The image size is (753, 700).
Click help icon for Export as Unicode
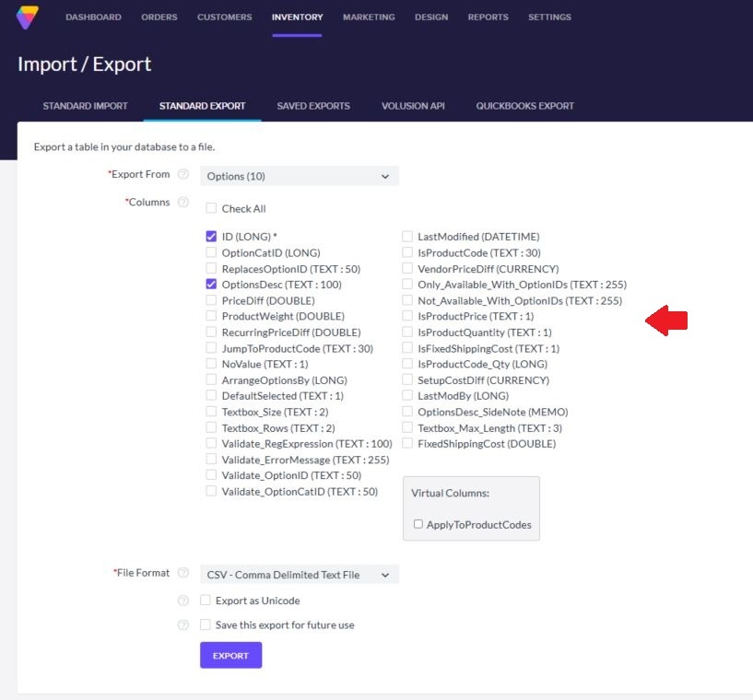click(x=183, y=601)
